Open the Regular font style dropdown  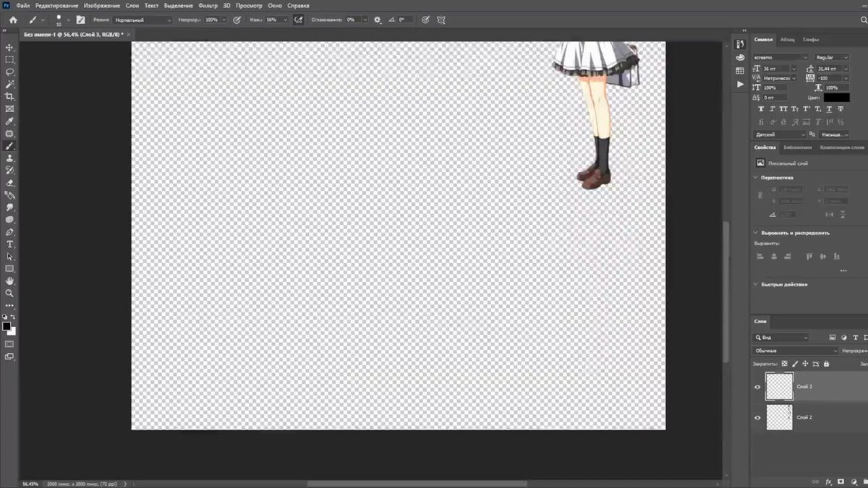click(x=832, y=57)
